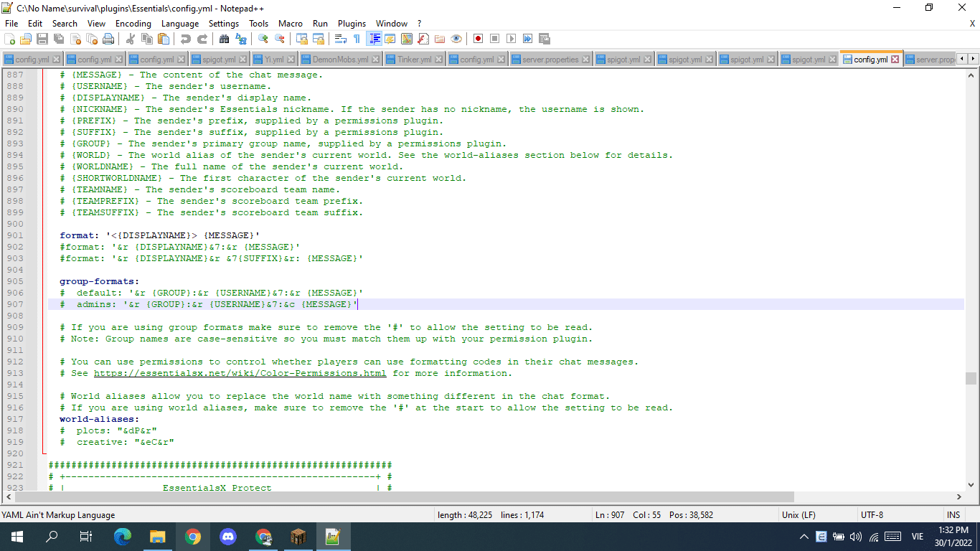
Task: Toggle the indent guide button
Action: [374, 39]
